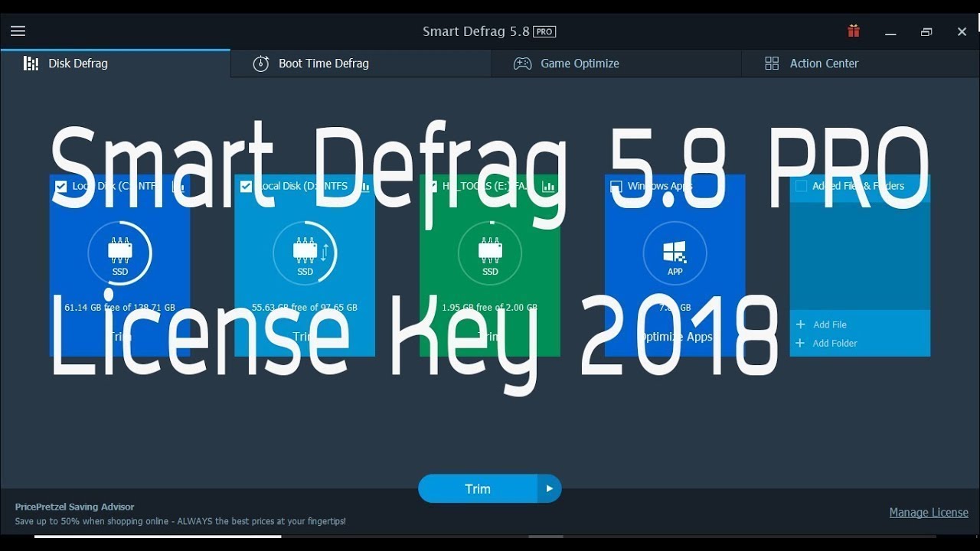Open the bar chart report for Local Disk (D:)
Viewport: 980px width, 551px height.
coord(364,186)
